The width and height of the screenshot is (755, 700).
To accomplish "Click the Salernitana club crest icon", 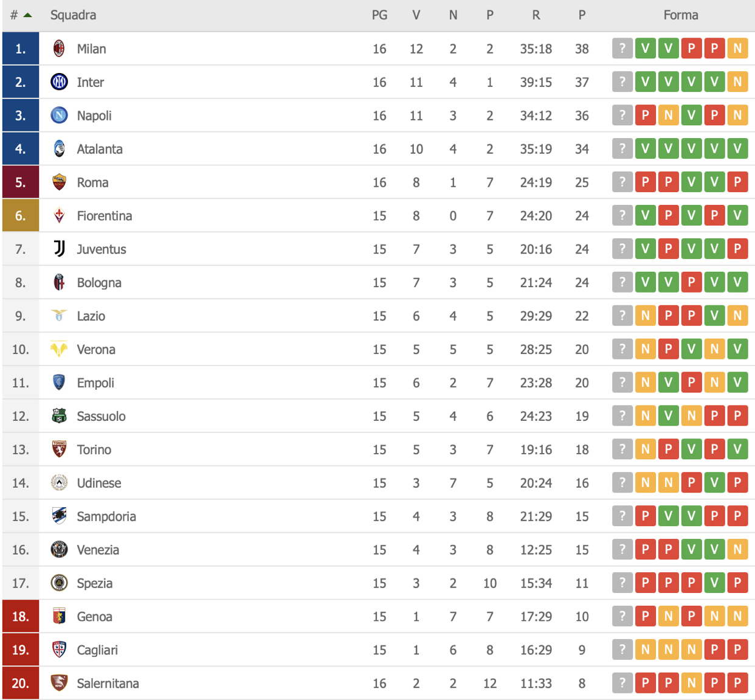I will point(59,683).
